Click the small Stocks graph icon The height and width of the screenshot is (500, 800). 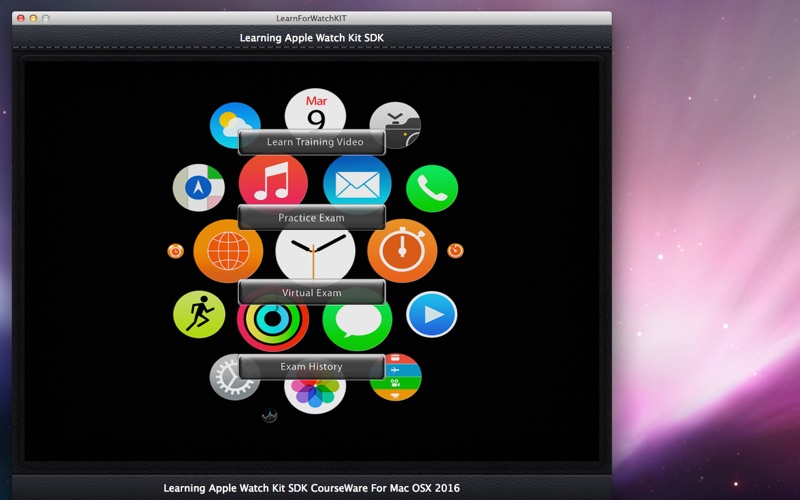click(269, 416)
